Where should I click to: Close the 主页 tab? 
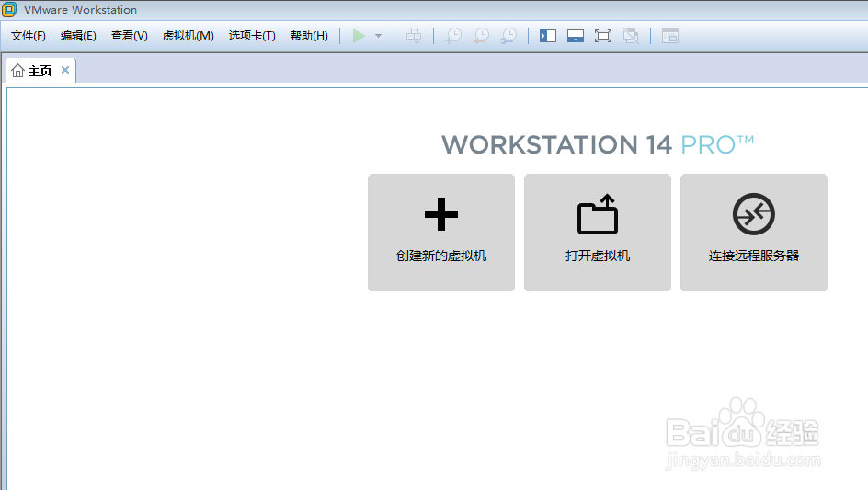click(65, 70)
